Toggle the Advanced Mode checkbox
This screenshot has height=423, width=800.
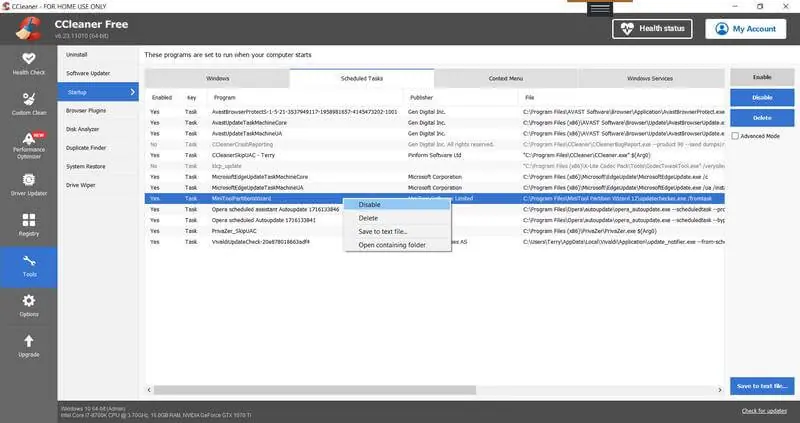point(735,136)
